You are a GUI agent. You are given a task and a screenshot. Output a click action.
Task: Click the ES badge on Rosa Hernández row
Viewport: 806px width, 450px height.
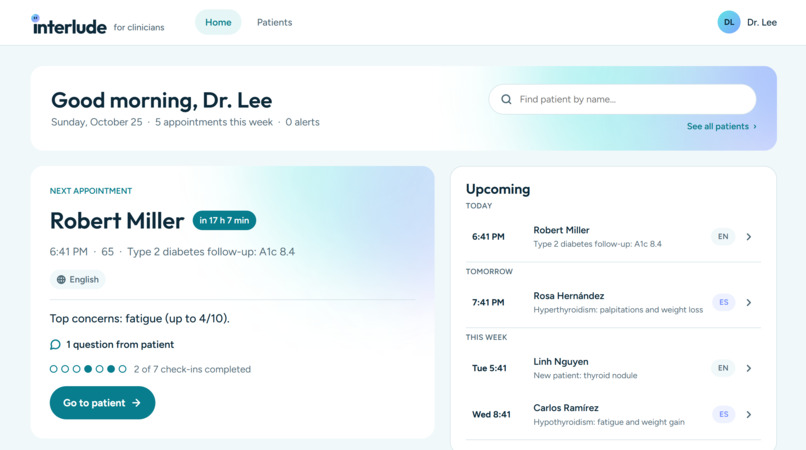[x=723, y=302]
